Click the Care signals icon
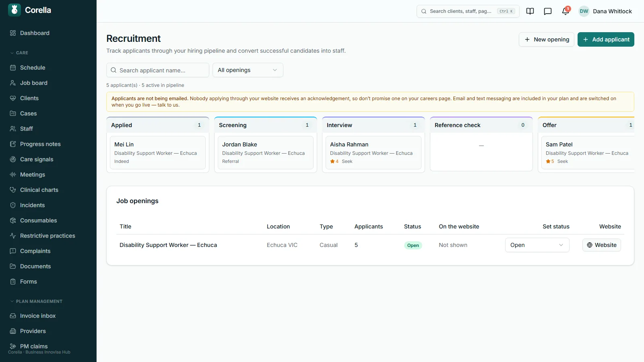This screenshot has width=644, height=362. click(13, 159)
